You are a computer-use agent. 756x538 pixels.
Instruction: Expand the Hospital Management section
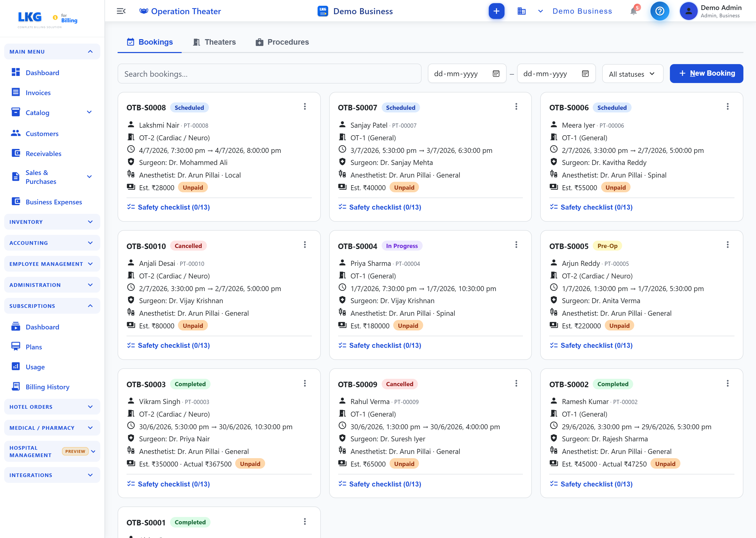tap(52, 451)
